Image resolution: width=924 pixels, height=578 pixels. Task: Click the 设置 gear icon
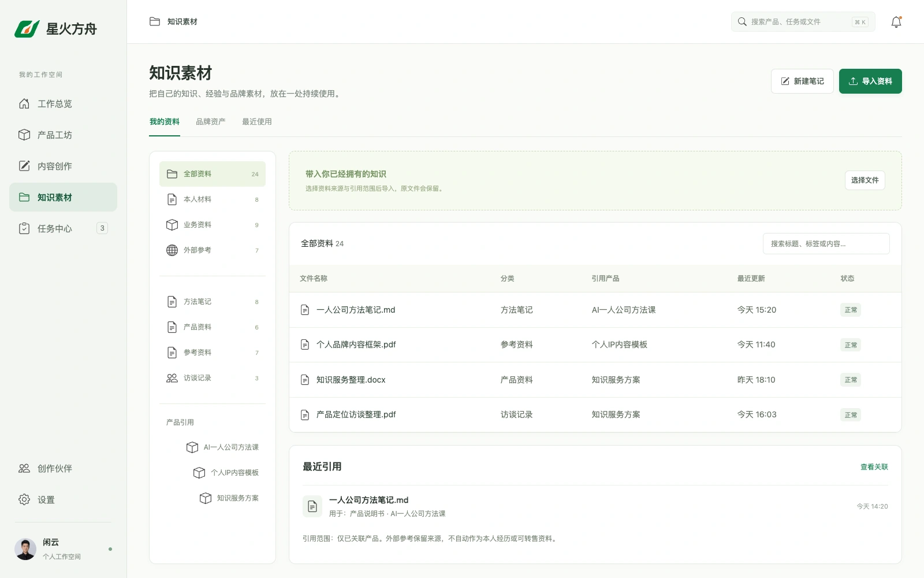coord(24,500)
